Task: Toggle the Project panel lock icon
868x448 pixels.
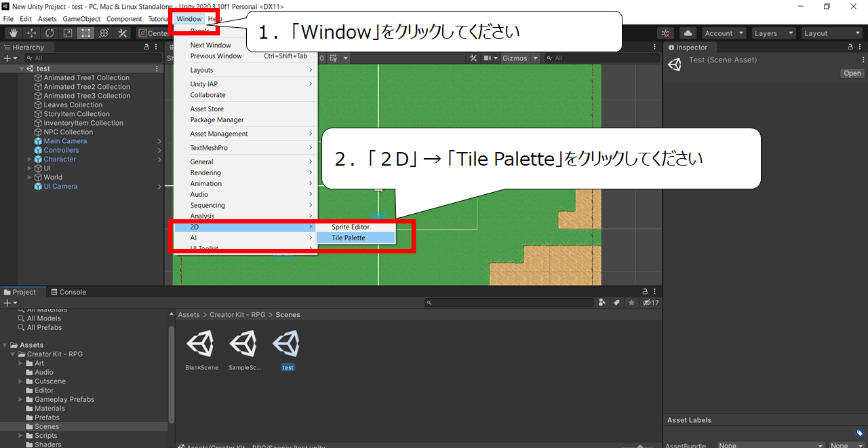Action: tap(646, 292)
